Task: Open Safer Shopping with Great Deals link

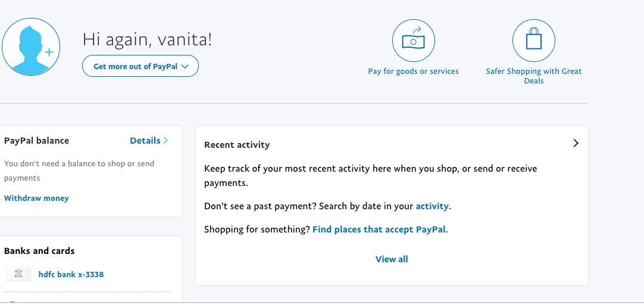Action: tap(533, 76)
